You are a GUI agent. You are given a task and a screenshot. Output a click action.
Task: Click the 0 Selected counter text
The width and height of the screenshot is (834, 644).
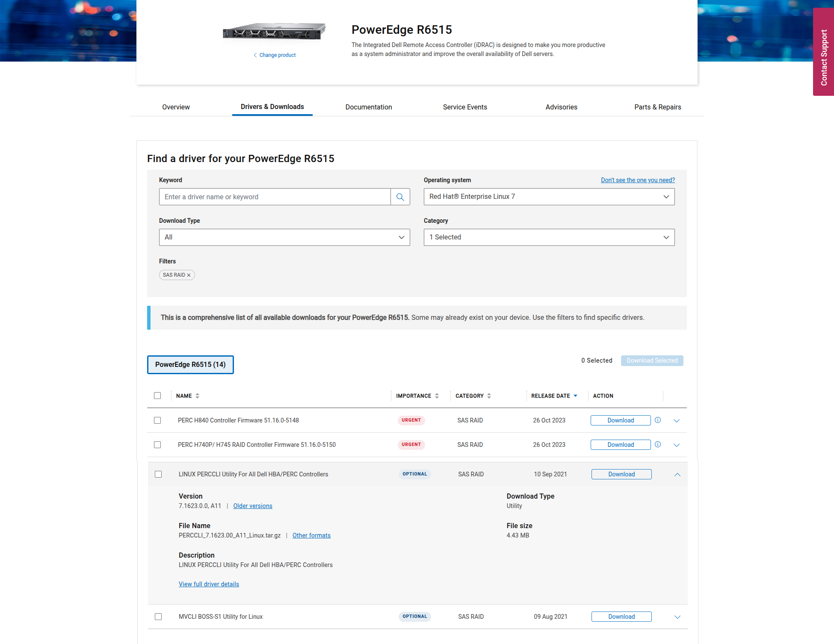597,360
